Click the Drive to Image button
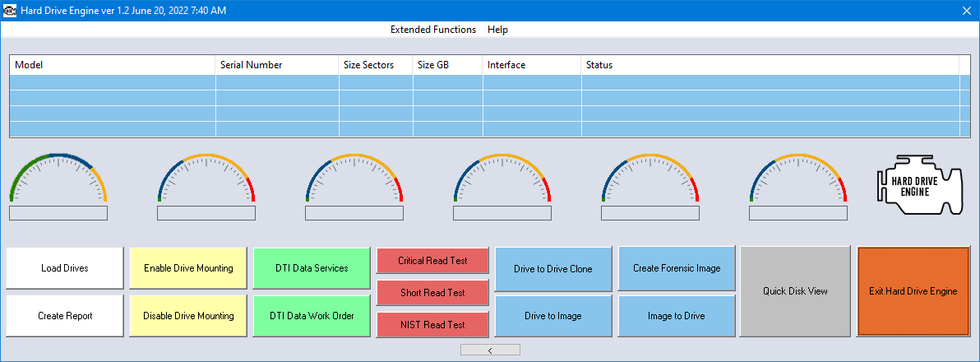The image size is (980, 362). pyautogui.click(x=553, y=316)
